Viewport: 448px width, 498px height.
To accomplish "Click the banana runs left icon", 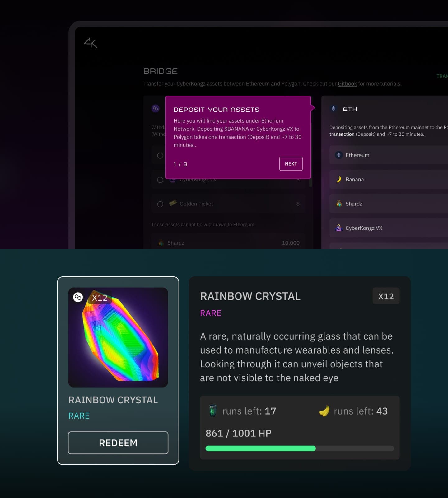I will tap(324, 411).
